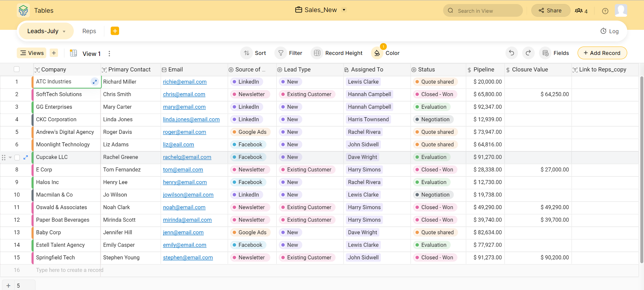Open the Color fill icon
The image size is (644, 290).
coord(377,53)
